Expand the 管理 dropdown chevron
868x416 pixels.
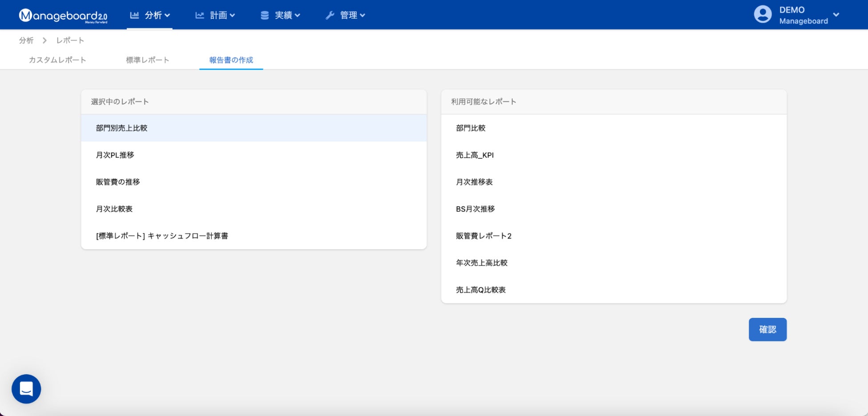coord(362,15)
